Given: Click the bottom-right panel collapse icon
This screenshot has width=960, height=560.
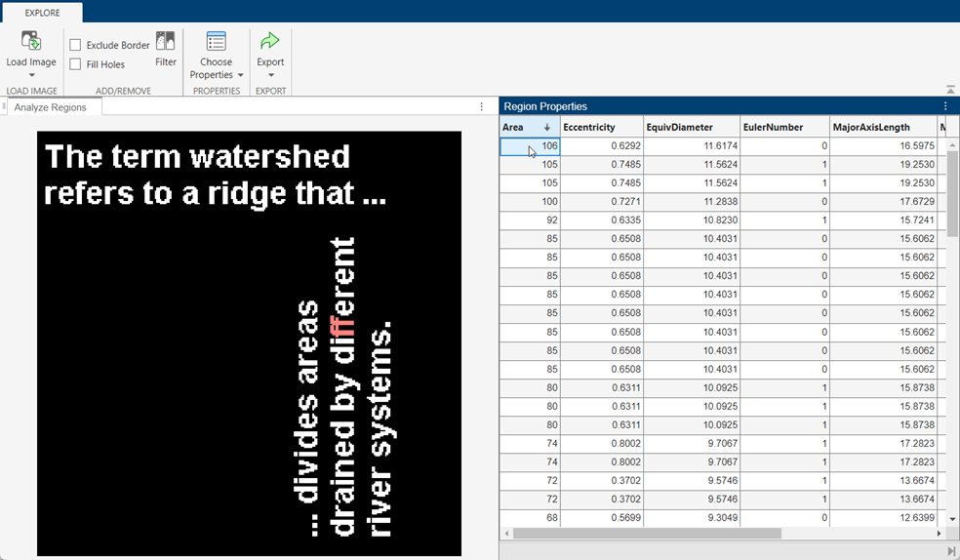Looking at the screenshot, I should click(x=951, y=551).
